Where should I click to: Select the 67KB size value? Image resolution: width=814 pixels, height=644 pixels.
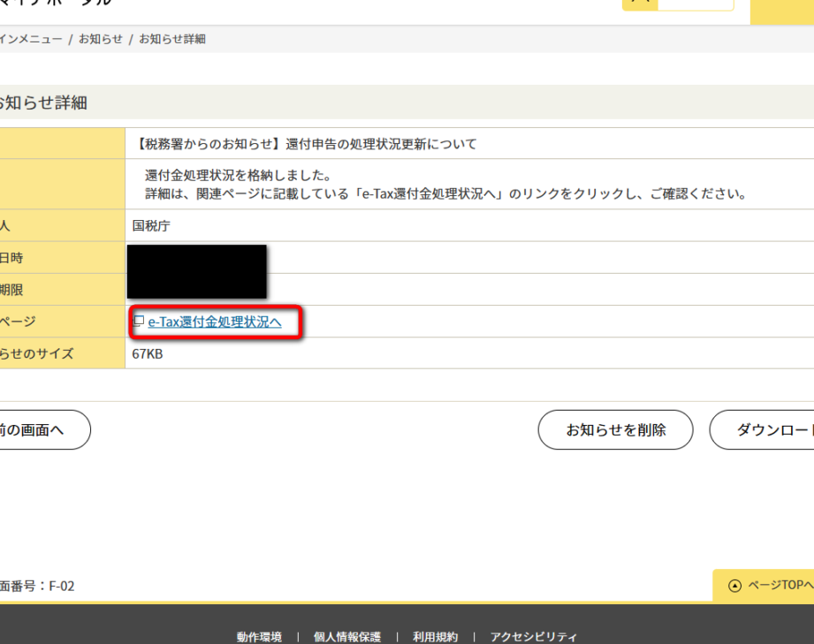(148, 354)
